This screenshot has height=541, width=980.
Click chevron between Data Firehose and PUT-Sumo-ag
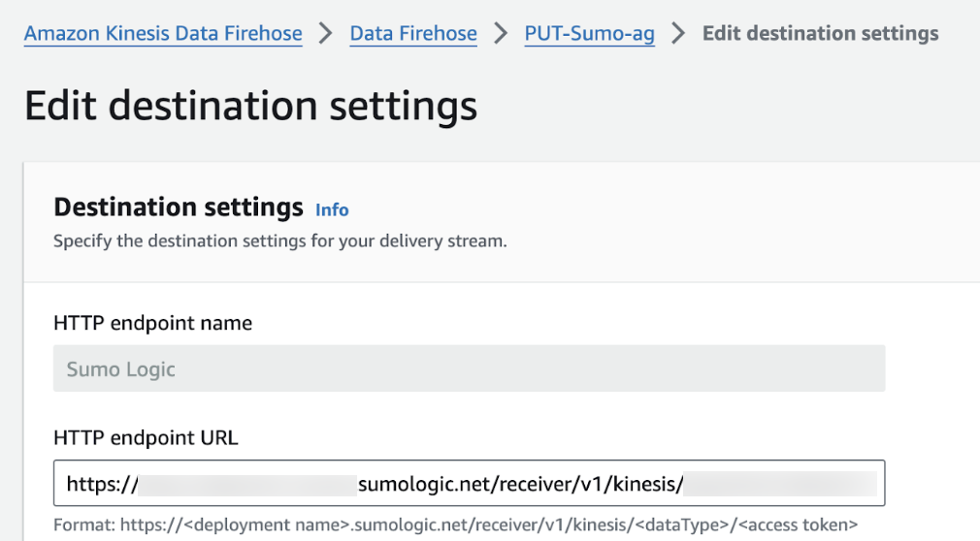pos(501,34)
